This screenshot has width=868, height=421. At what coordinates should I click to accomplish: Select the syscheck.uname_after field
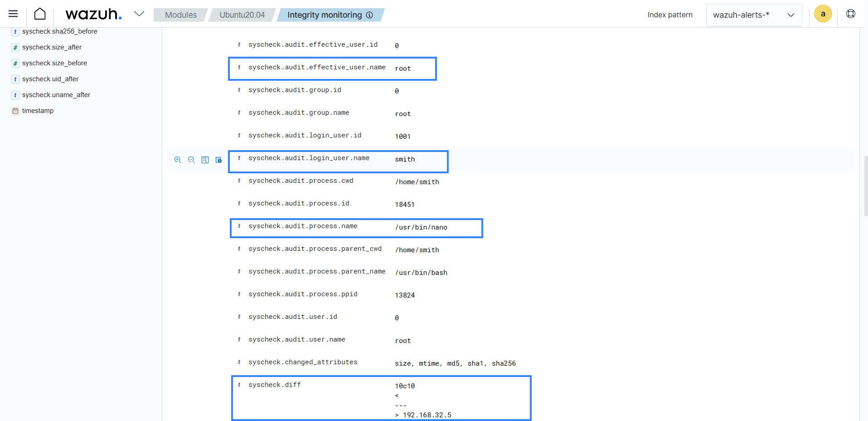click(x=56, y=95)
